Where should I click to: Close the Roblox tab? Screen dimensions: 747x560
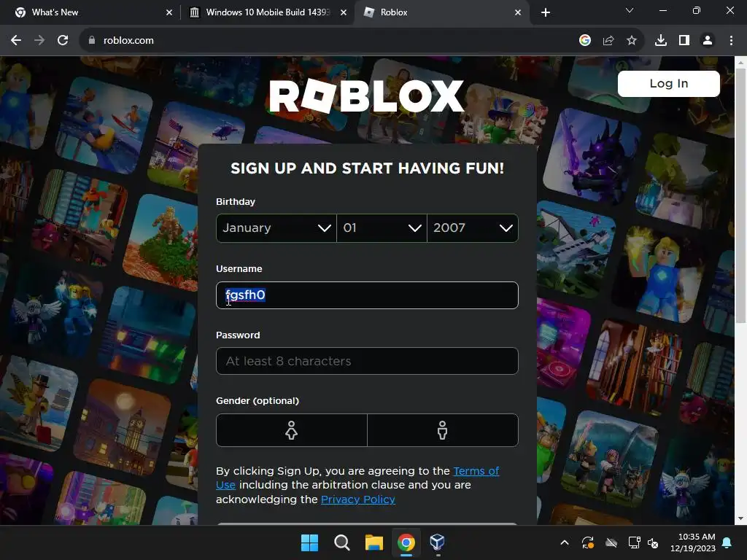pyautogui.click(x=518, y=12)
